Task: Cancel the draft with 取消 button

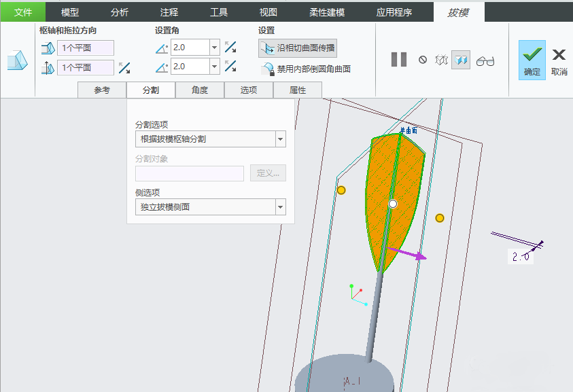Action: click(x=559, y=59)
